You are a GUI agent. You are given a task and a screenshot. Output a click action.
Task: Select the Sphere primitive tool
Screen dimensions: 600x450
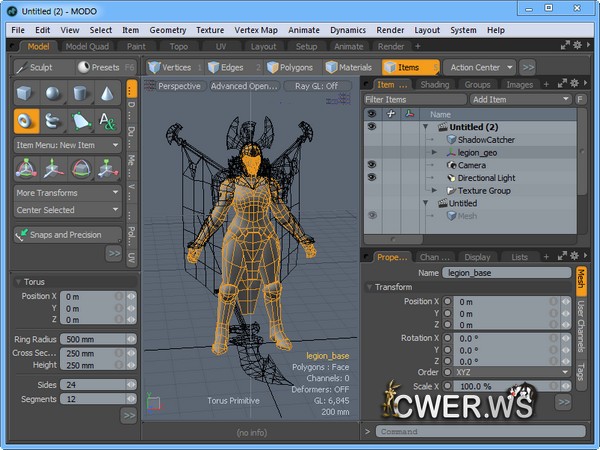click(x=54, y=93)
